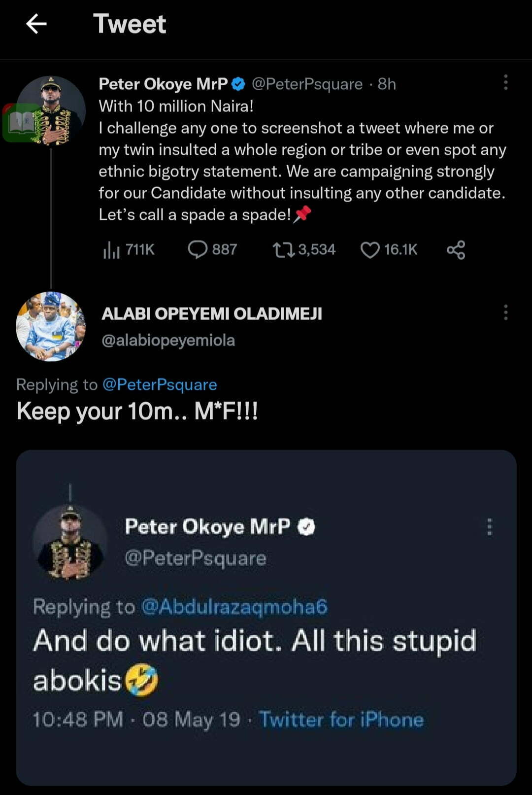Tap the 8h timestamp on the tweet
The image size is (532, 795).
pyautogui.click(x=387, y=84)
